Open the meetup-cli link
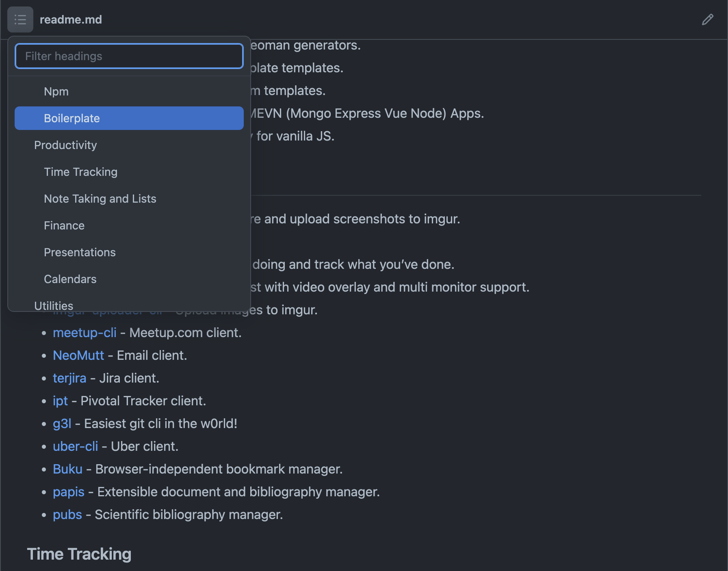Image resolution: width=728 pixels, height=571 pixels. [x=84, y=333]
